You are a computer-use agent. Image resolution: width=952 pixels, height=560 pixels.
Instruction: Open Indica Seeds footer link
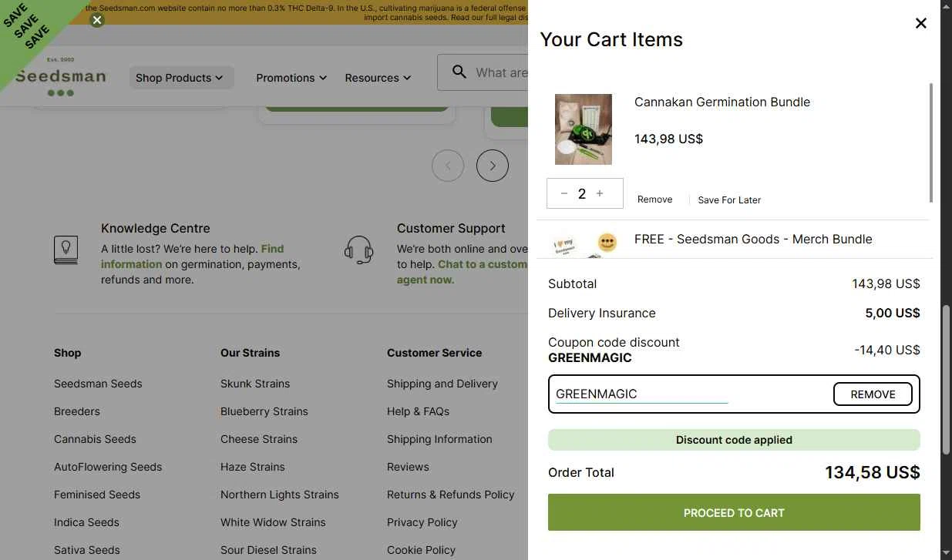86,522
